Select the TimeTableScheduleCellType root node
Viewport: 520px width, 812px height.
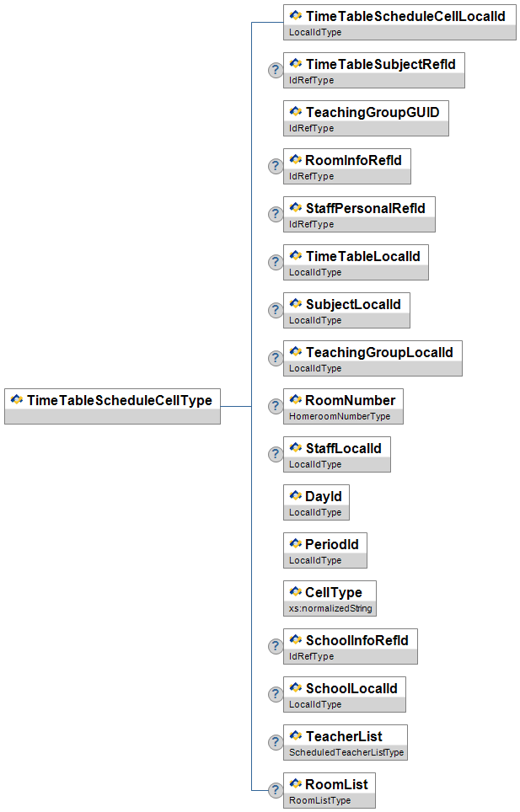(x=112, y=401)
